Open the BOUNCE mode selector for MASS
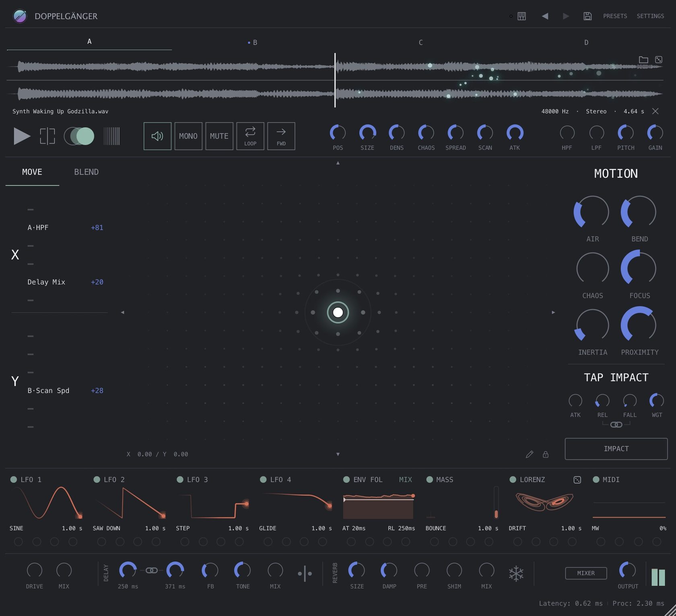The width and height of the screenshot is (676, 616). [x=436, y=528]
